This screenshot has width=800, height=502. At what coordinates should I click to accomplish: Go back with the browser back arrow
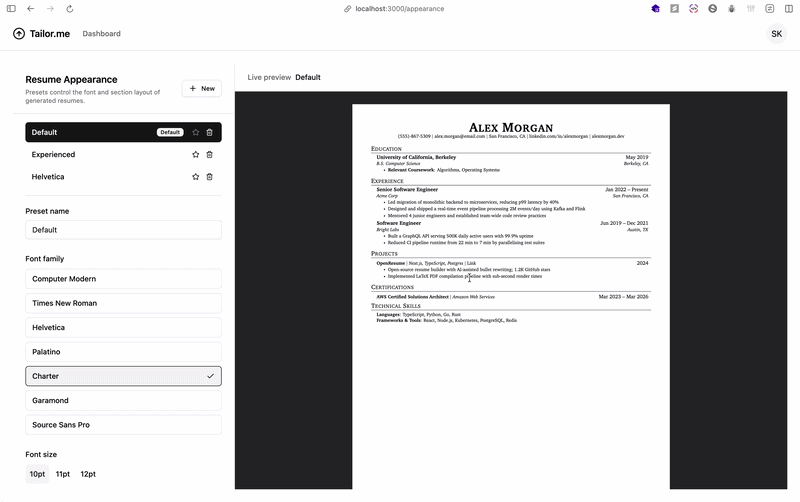[x=31, y=9]
